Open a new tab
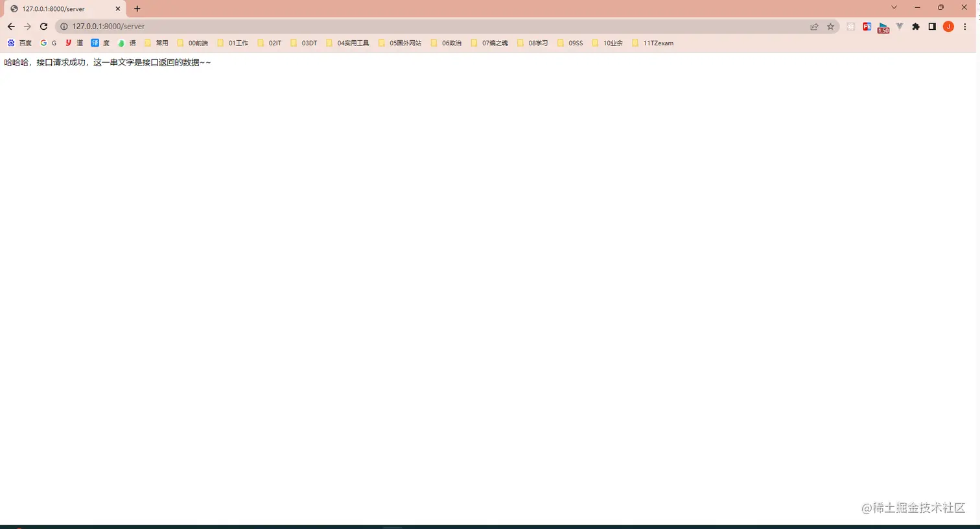 click(x=137, y=8)
